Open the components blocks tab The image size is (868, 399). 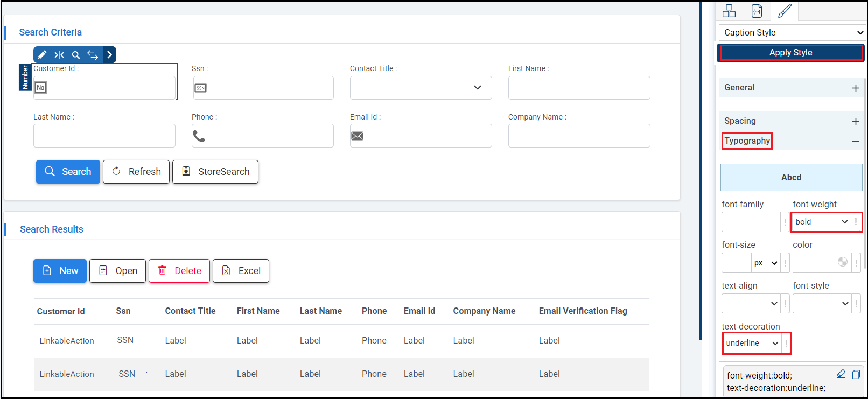tap(729, 11)
